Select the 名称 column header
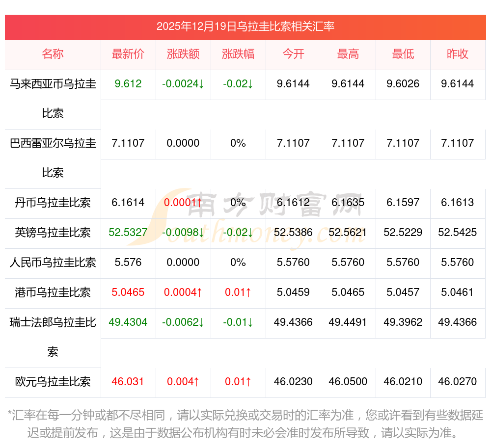This screenshot has height=448, width=491. point(53,54)
